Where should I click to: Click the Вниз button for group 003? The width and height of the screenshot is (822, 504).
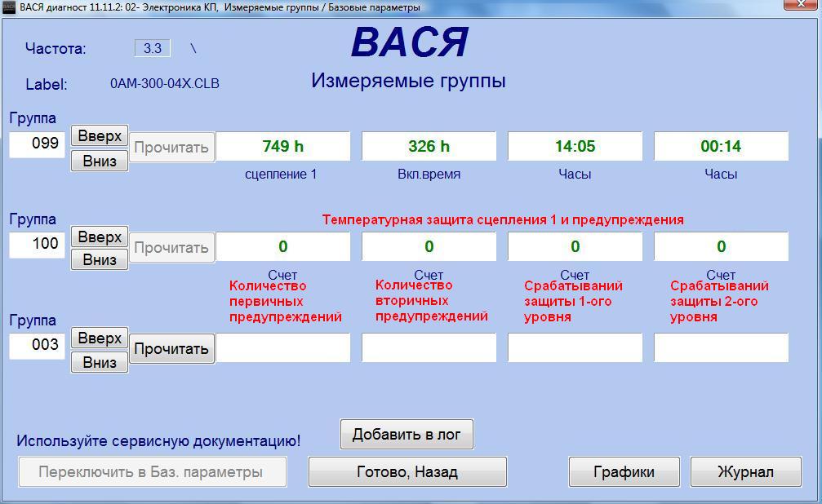pyautogui.click(x=100, y=362)
